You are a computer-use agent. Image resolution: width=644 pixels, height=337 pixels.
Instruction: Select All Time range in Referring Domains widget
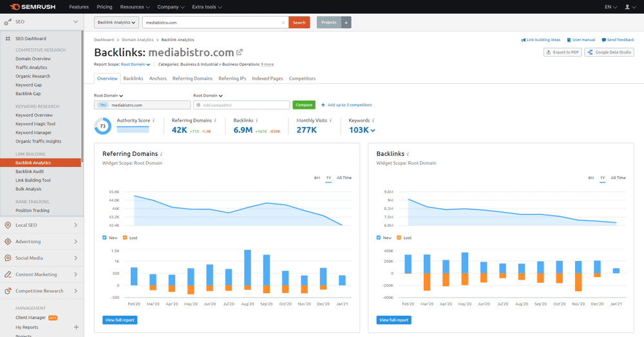tap(344, 178)
